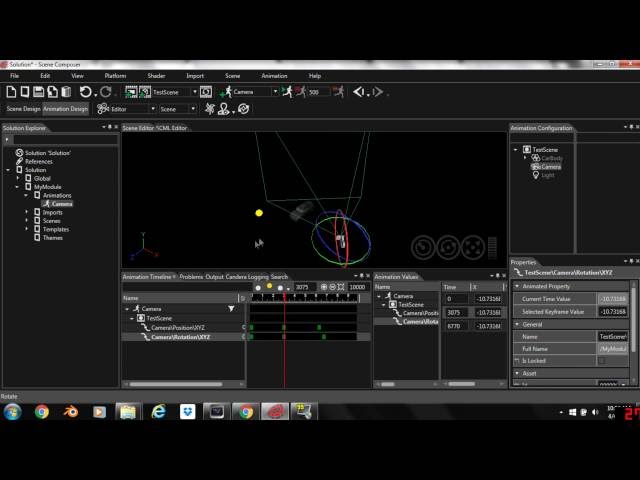Select Camera\Position\XYZ track in timeline
Screen dimensions: 640x480
tap(178, 328)
